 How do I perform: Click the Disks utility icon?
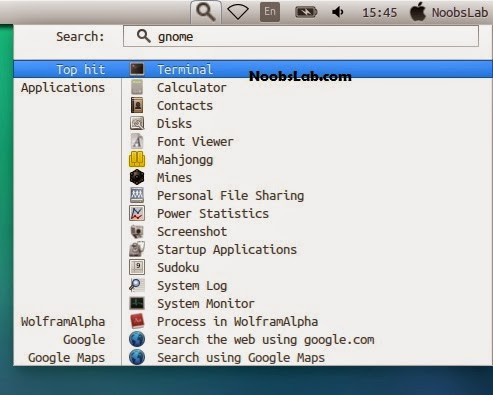(137, 123)
